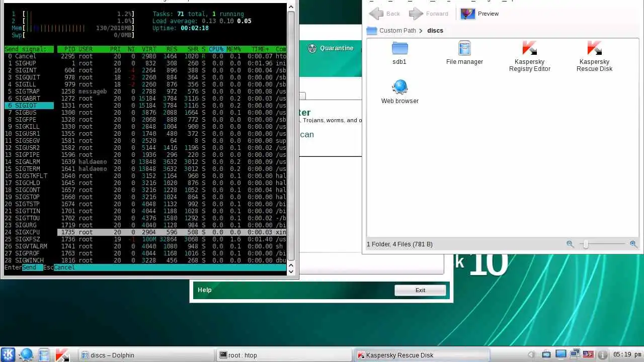
Task: Open the Quarantine tab in Kaspersky
Action: (x=331, y=48)
